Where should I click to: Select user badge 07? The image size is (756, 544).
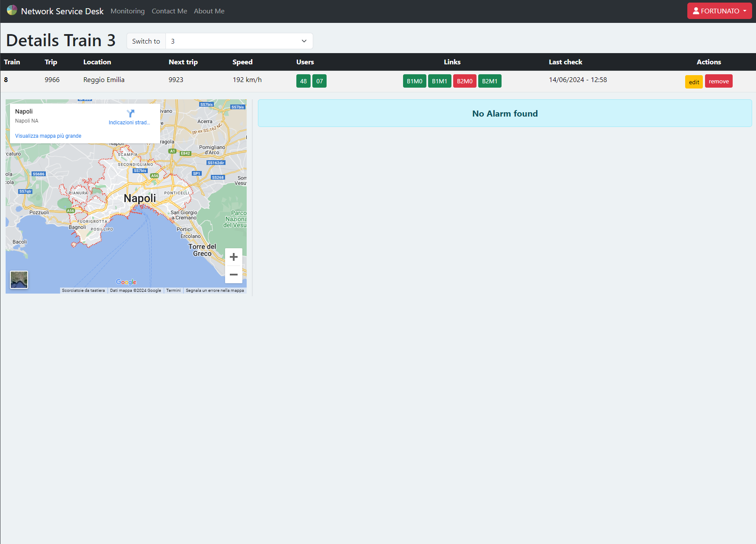[x=320, y=81]
